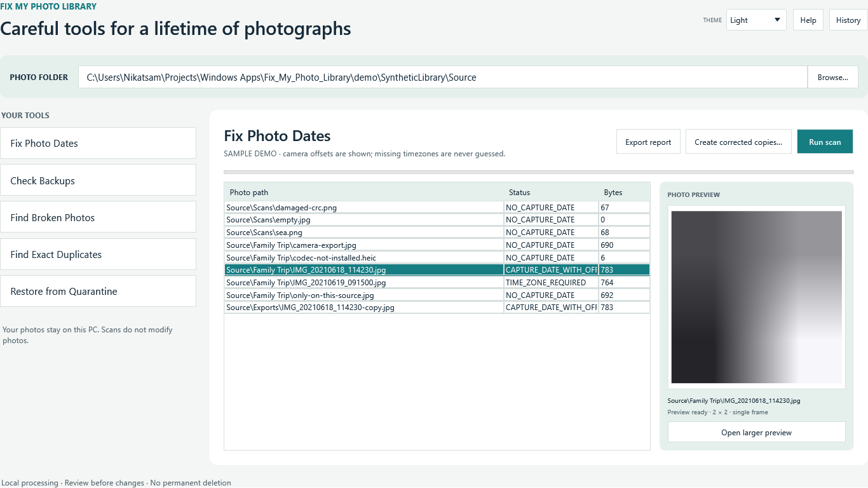Select the camera-export.jpg row
868x488 pixels.
coord(437,245)
